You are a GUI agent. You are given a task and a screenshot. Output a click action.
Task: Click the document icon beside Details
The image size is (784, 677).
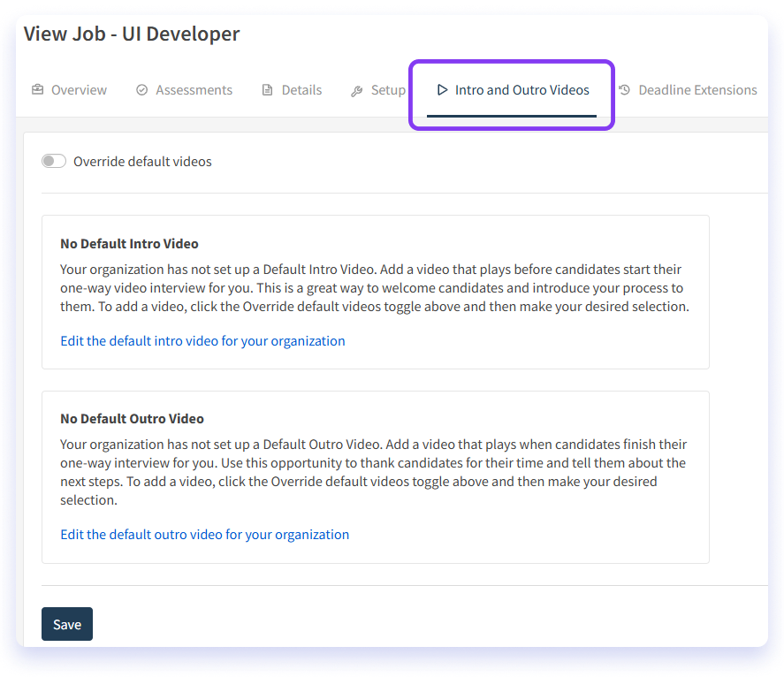coord(268,90)
